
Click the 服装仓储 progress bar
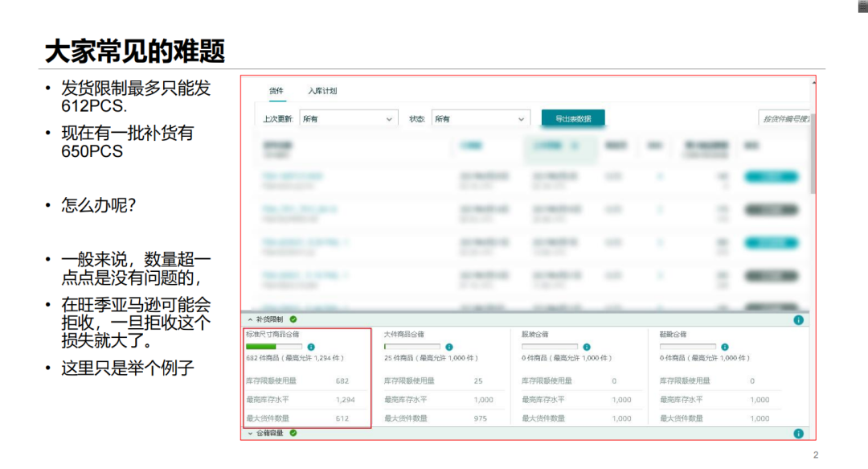tap(550, 347)
